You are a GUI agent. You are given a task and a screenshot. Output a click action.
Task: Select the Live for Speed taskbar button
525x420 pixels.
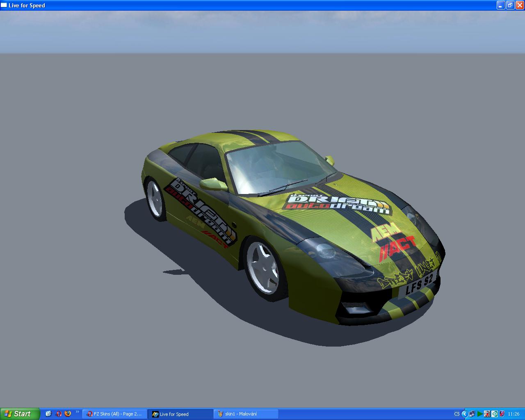180,414
